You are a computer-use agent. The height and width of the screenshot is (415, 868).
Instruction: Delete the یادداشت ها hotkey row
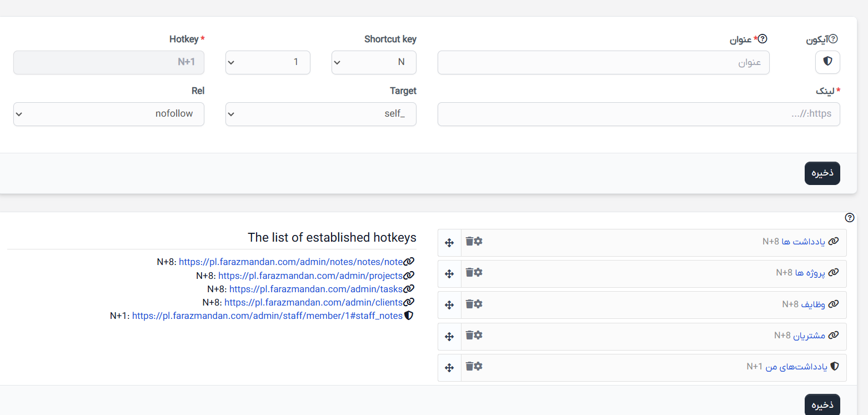click(469, 241)
